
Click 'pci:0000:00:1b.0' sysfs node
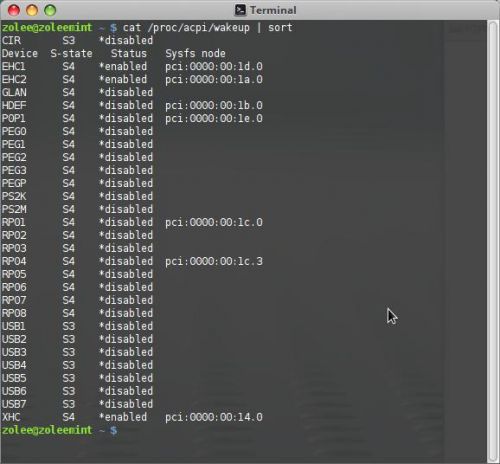(x=214, y=105)
